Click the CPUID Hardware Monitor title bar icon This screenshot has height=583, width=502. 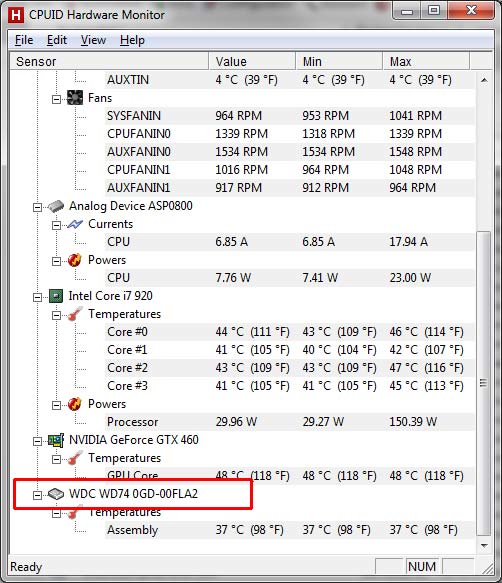(x=16, y=15)
